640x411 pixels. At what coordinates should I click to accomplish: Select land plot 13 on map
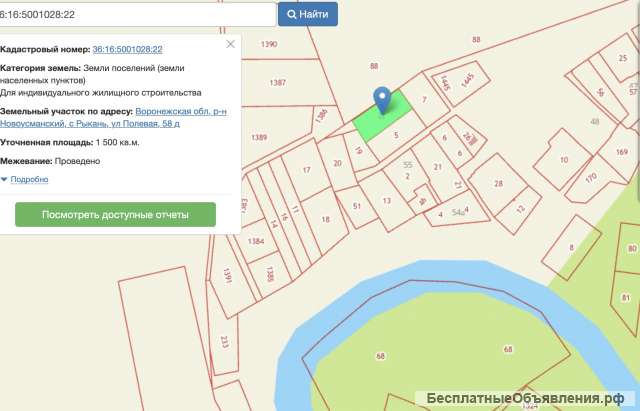point(386,200)
